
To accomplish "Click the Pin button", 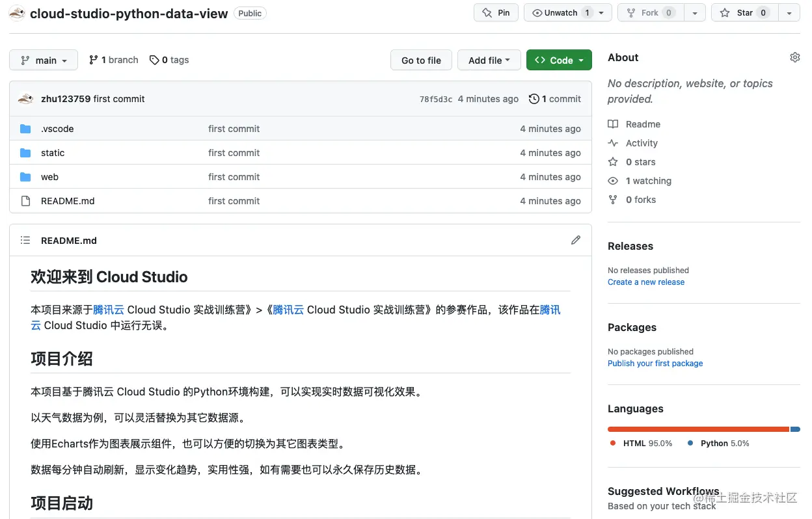I will 496,13.
